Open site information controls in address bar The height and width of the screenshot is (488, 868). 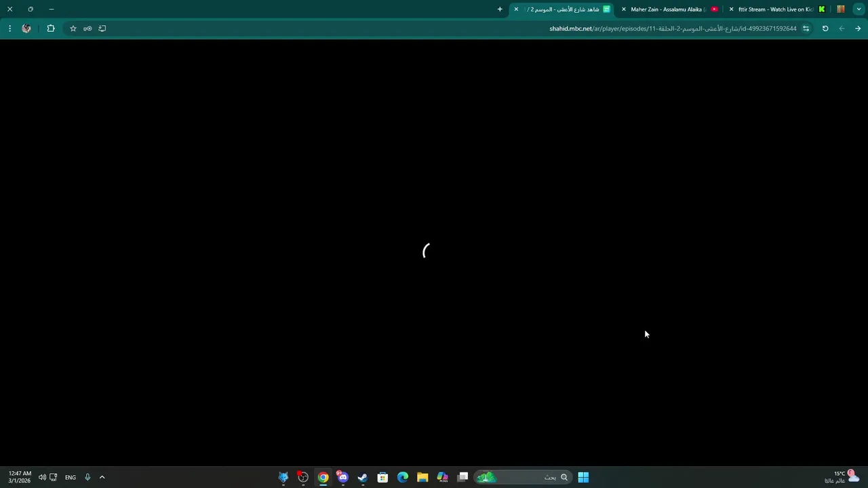[x=806, y=28]
